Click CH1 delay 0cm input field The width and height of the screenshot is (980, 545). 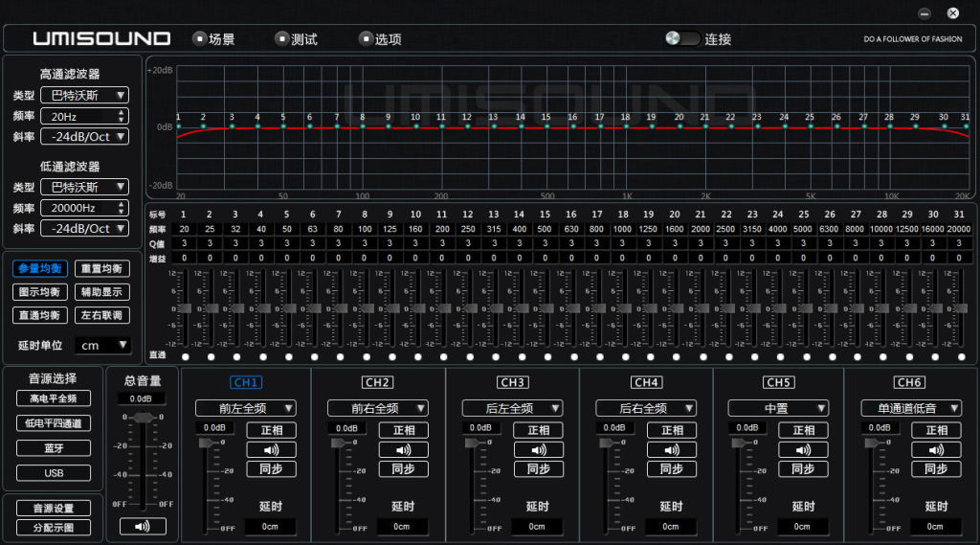[270, 527]
